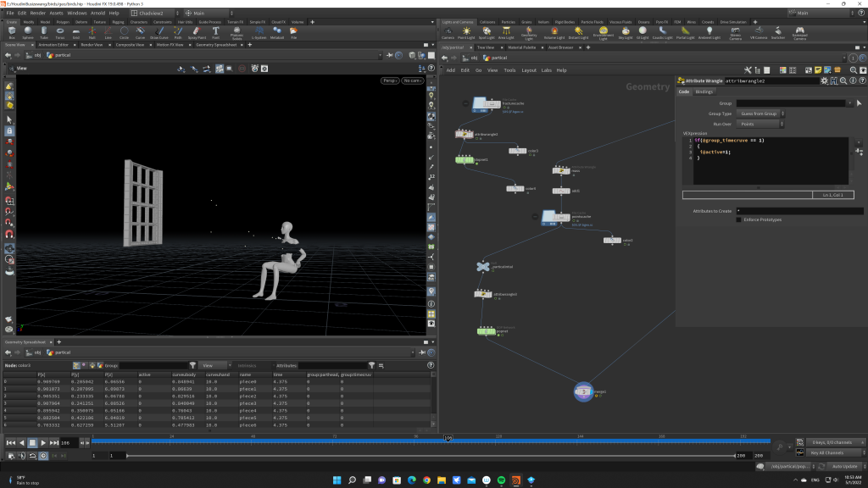Screen dimensions: 868x488
Task: Click the play forward button on the timeline
Action: click(44, 442)
